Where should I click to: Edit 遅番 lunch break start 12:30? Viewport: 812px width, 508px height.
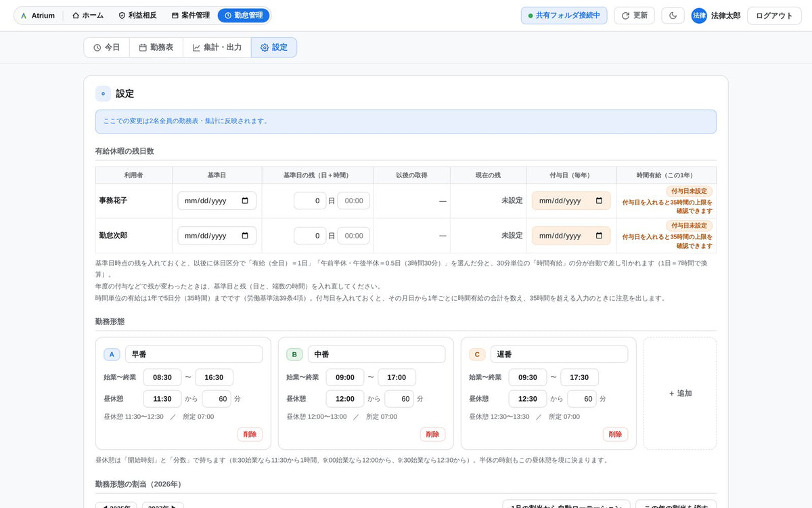(x=528, y=399)
